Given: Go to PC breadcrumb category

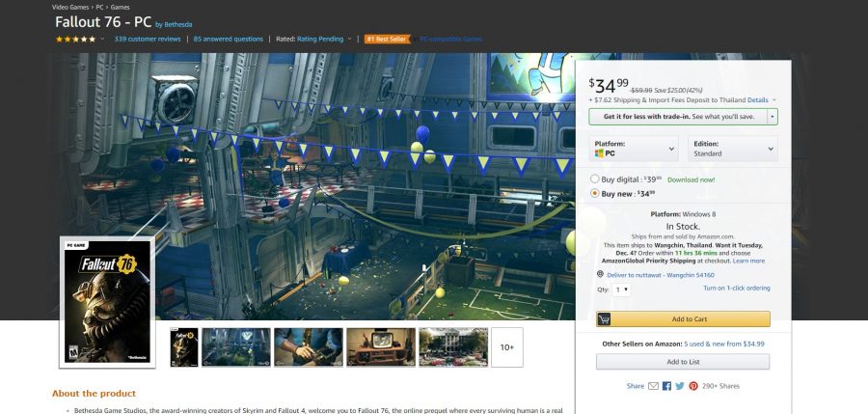Looking at the screenshot, I should click(99, 7).
